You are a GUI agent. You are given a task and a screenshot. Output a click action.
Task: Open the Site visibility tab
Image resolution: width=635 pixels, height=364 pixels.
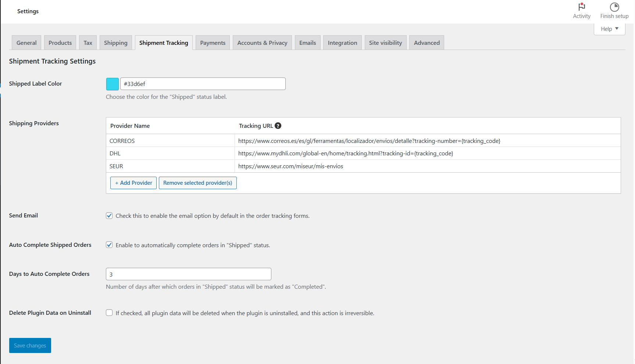click(x=385, y=43)
